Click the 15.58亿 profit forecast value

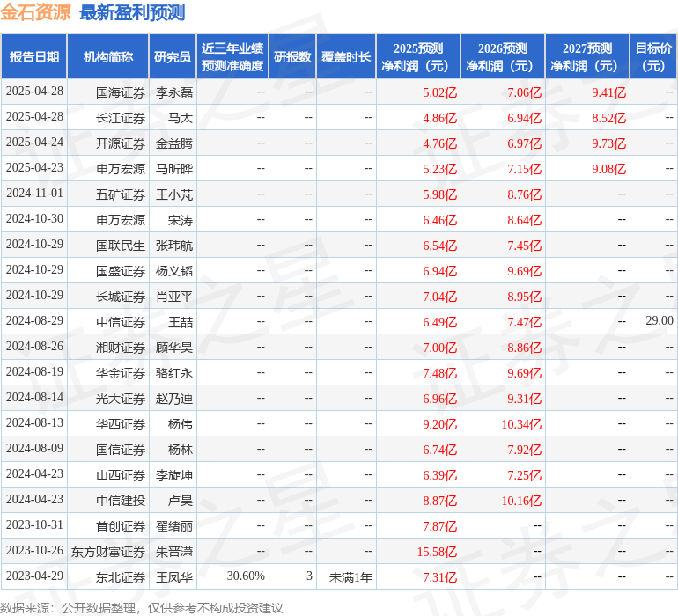pyautogui.click(x=437, y=552)
